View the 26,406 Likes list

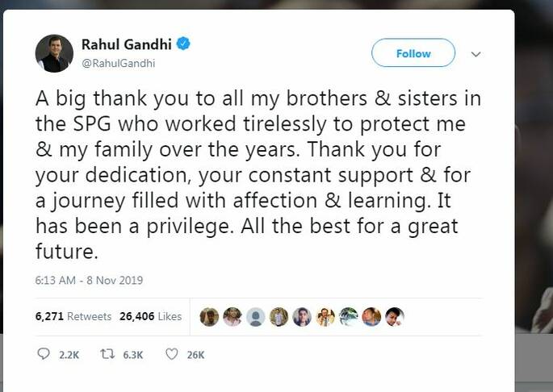[150, 317]
